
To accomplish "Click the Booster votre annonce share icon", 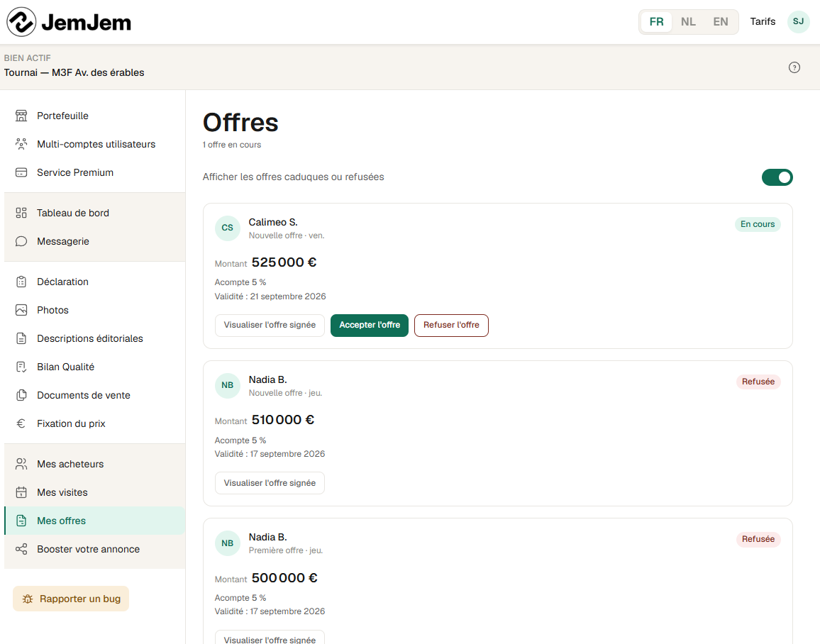I will (x=21, y=549).
